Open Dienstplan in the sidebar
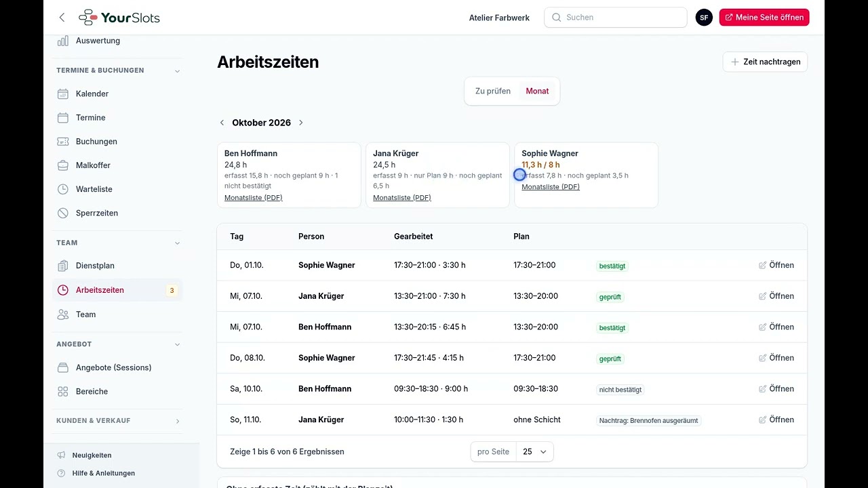 pos(117,266)
